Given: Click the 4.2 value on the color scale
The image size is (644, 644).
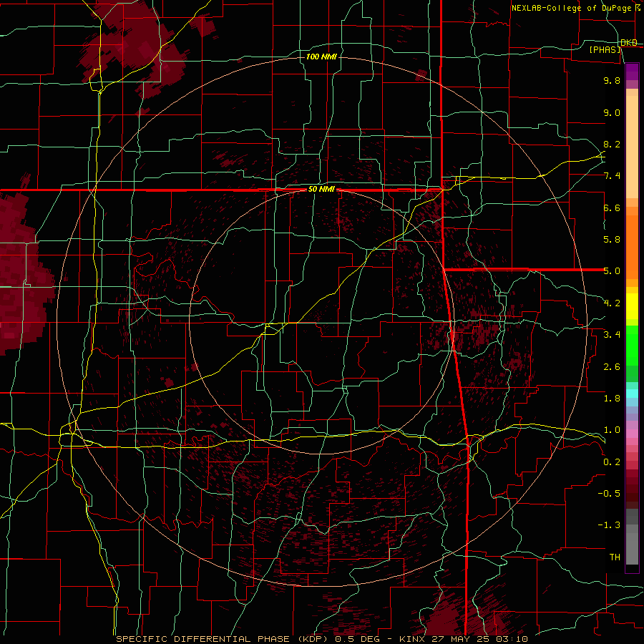Looking at the screenshot, I should tap(612, 303).
